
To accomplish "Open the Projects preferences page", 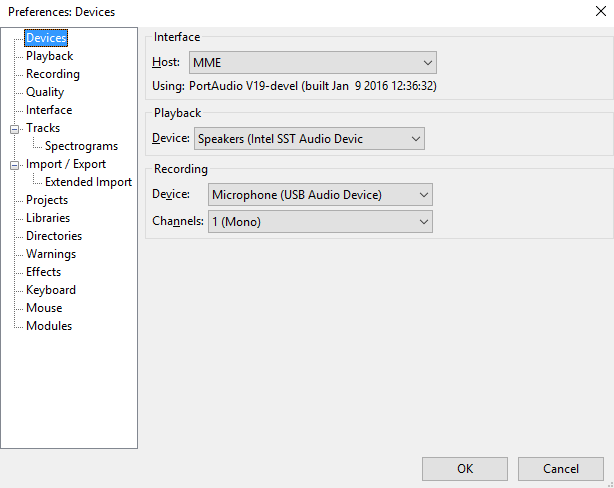I will click(x=47, y=200).
